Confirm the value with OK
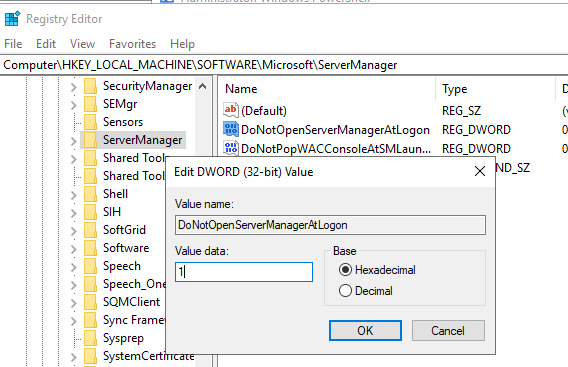This screenshot has height=367, width=568. (365, 330)
